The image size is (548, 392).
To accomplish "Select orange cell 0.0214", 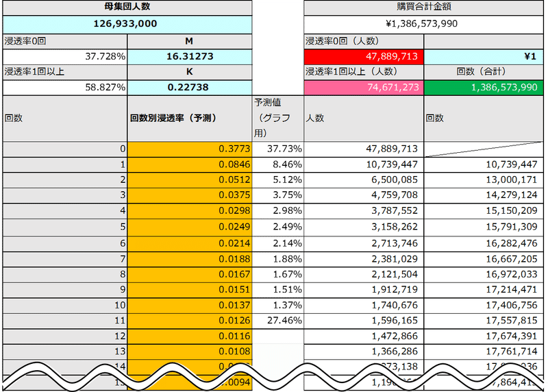I will click(x=190, y=244).
